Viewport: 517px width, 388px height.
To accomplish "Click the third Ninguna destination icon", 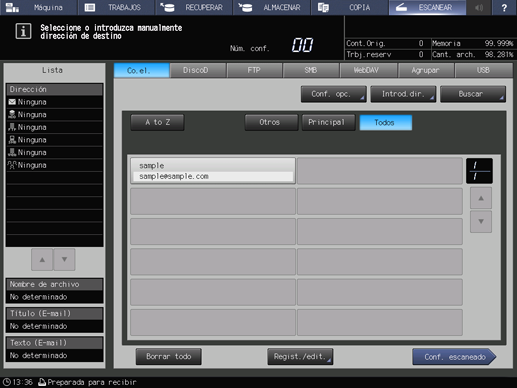I will click(x=12, y=127).
